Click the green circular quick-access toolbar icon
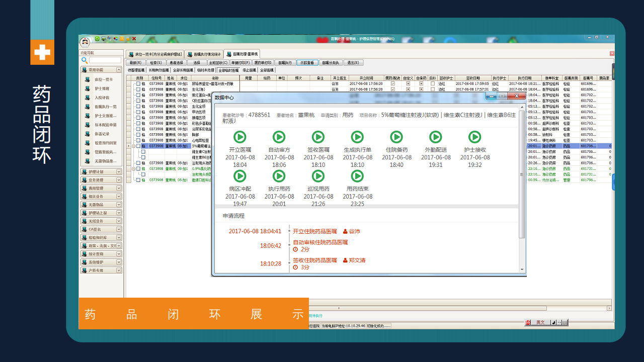644x362 pixels. 97,38
